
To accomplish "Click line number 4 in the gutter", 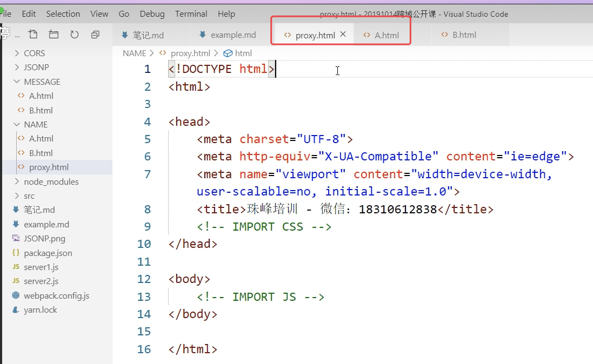I will (147, 122).
